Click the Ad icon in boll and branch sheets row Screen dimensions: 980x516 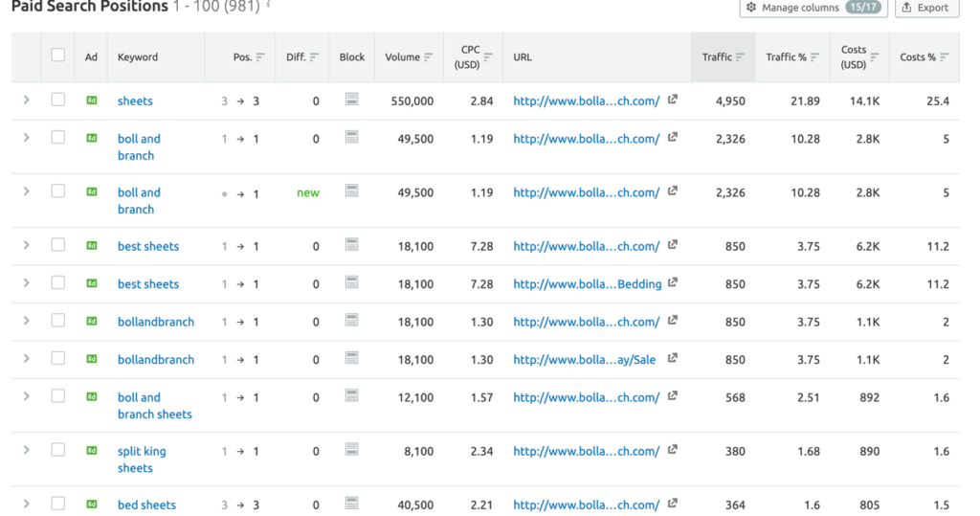click(x=91, y=396)
